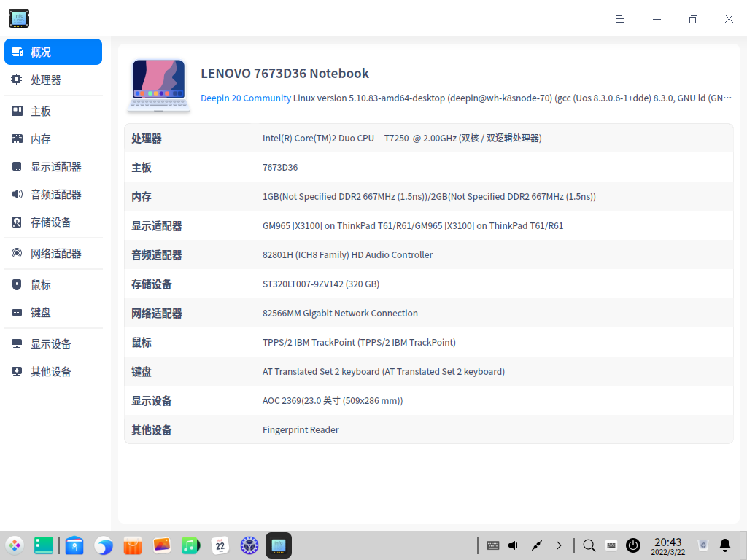747x560 pixels.
Task: Open the notification center bell icon
Action: (x=724, y=545)
